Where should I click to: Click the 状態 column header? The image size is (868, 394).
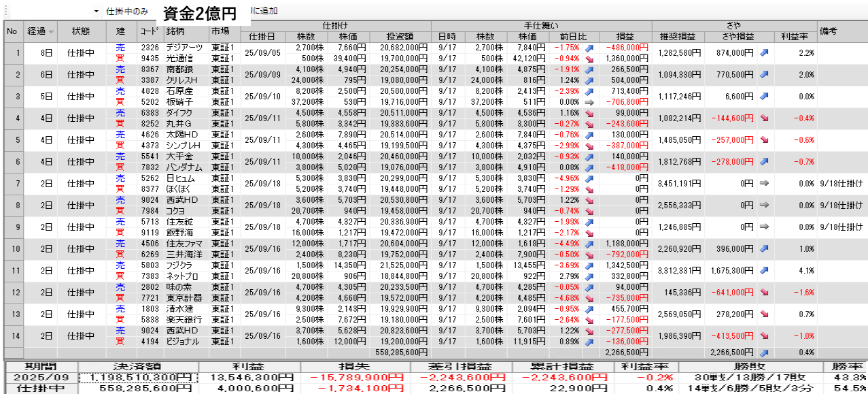pos(81,31)
